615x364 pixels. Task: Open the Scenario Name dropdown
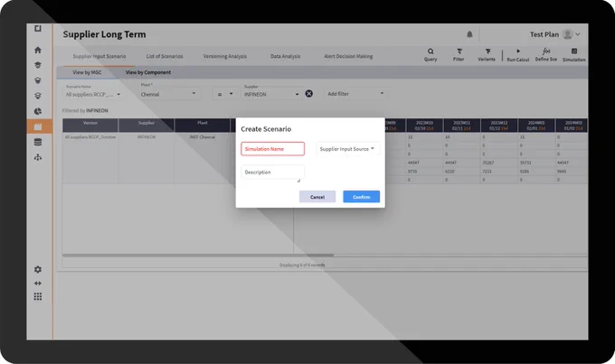click(x=93, y=94)
